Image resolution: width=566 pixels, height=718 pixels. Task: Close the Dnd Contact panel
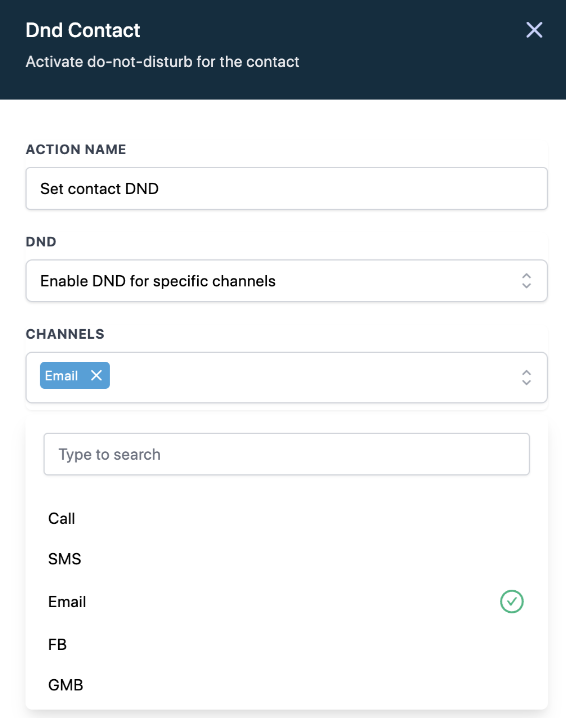pos(534,30)
